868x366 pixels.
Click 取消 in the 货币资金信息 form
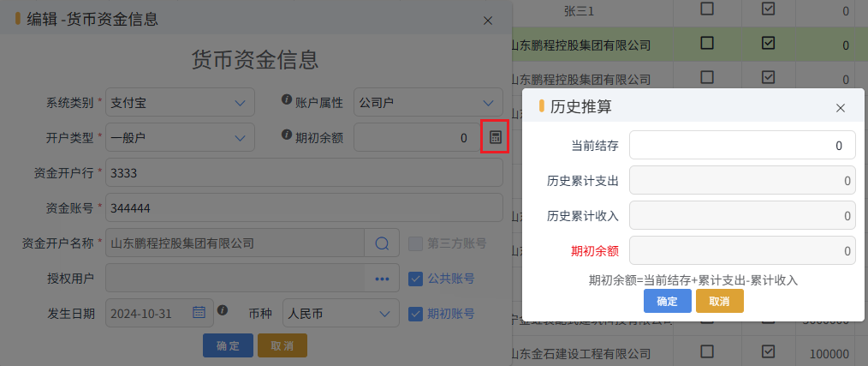click(x=282, y=345)
